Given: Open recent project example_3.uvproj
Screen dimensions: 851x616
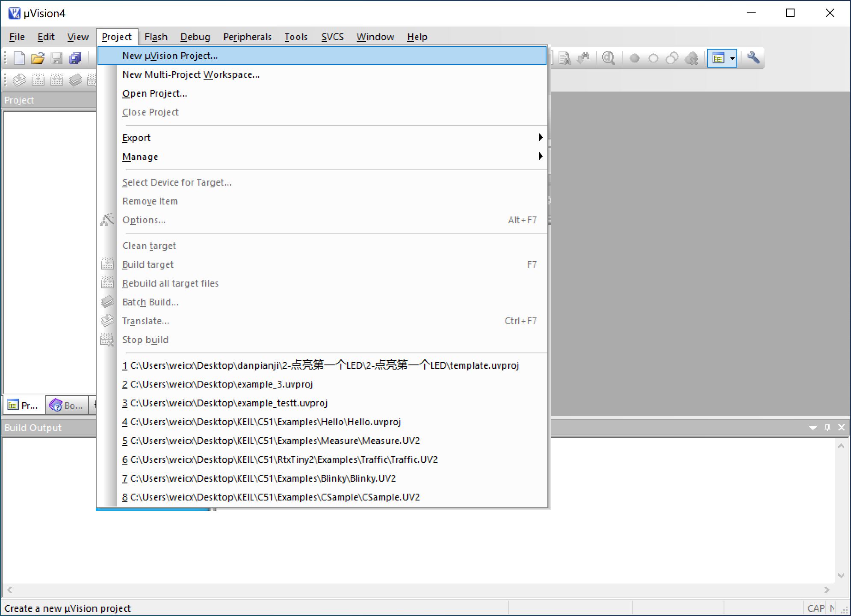Looking at the screenshot, I should point(322,384).
